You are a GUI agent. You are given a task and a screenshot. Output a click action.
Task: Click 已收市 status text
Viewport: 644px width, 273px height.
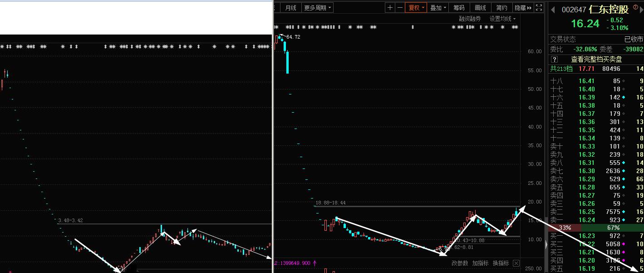[x=634, y=39]
